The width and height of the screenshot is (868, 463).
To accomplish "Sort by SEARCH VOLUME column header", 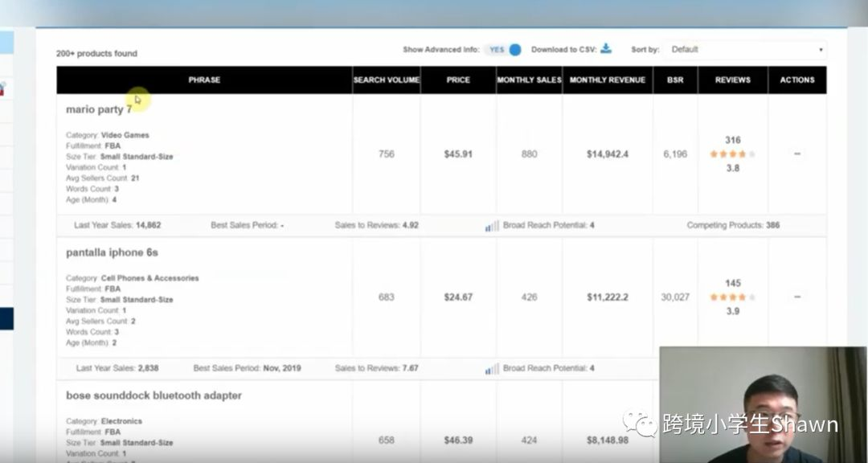I will click(387, 80).
